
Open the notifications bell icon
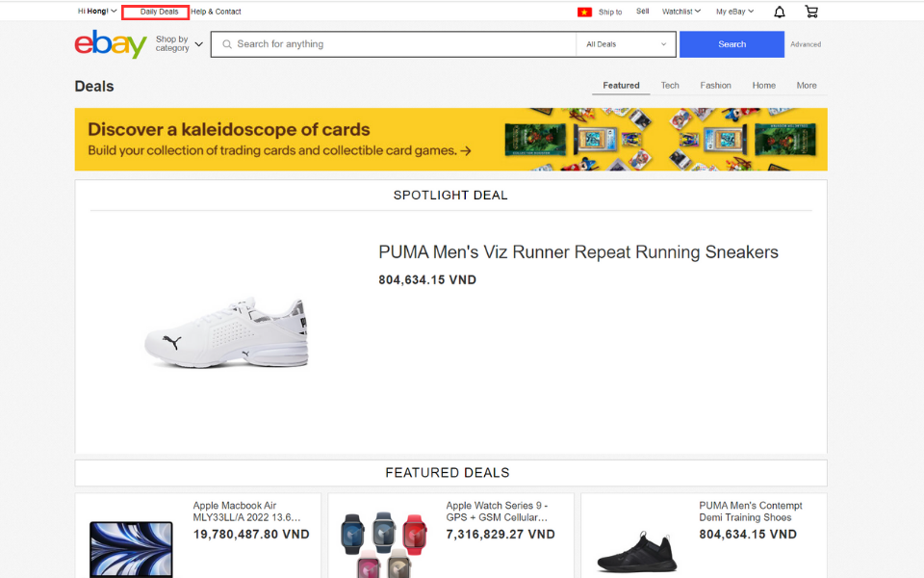[x=779, y=12]
